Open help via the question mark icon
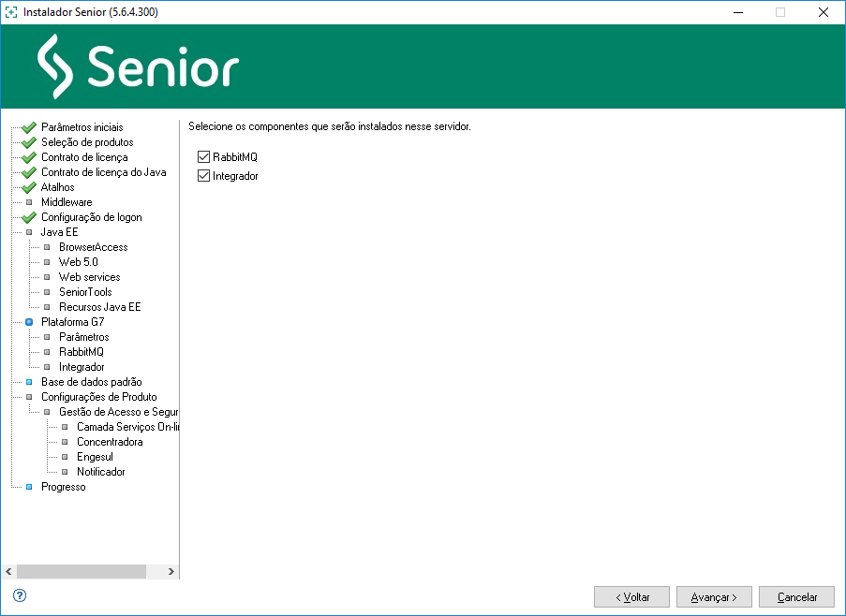This screenshot has width=846, height=616. (x=20, y=595)
